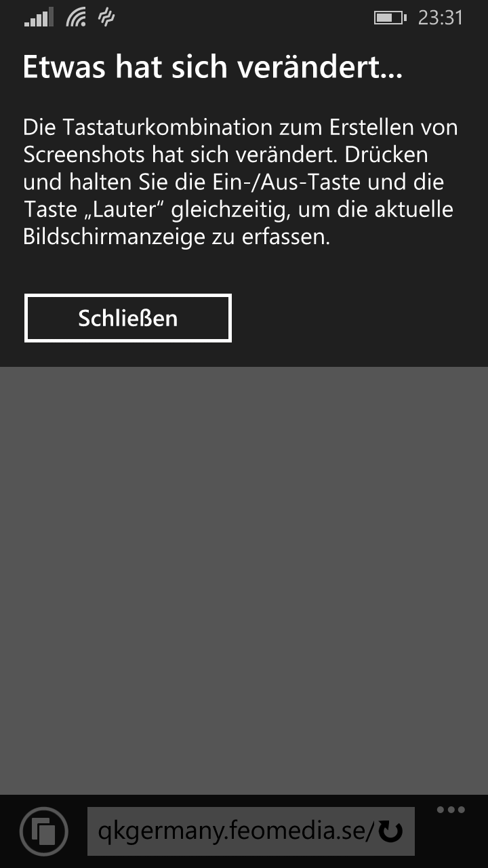488x868 pixels.
Task: Tap the Wi-Fi status icon
Action: 77,18
